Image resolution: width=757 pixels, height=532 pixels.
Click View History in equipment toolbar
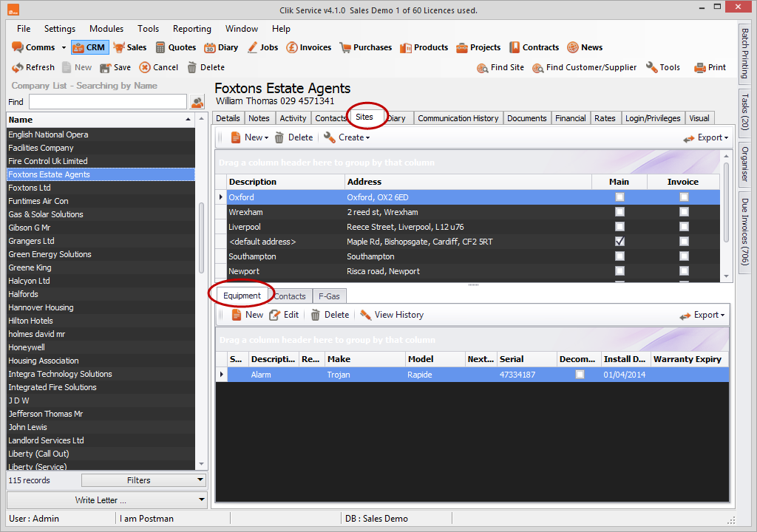pyautogui.click(x=365, y=315)
